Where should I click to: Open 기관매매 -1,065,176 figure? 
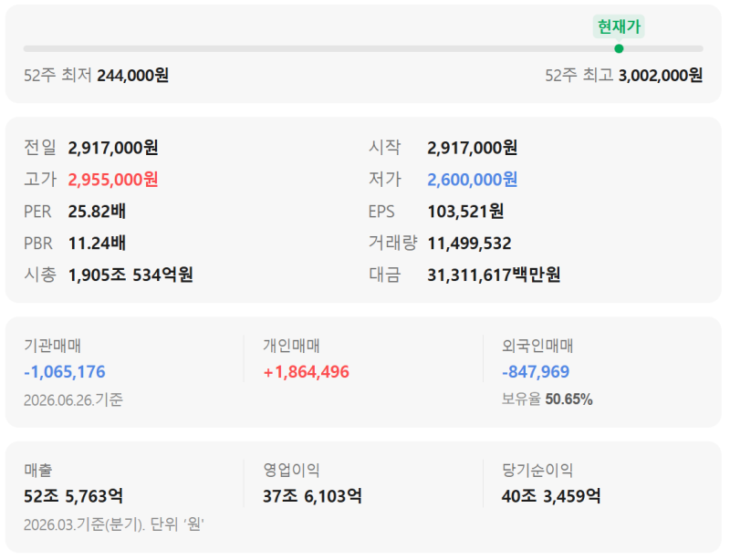[x=65, y=371]
